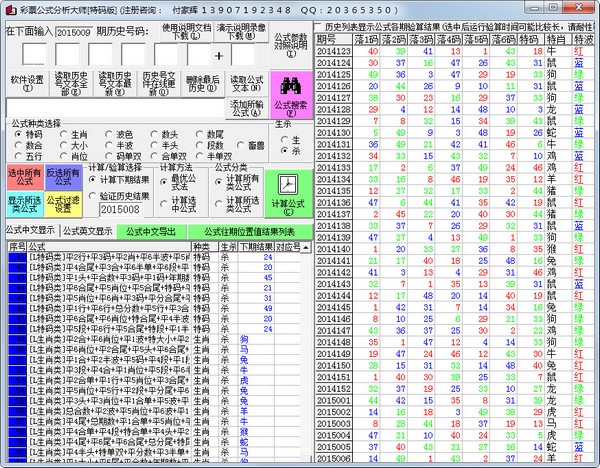
Task: Open 公式参数对照说明 button
Action: (x=291, y=45)
